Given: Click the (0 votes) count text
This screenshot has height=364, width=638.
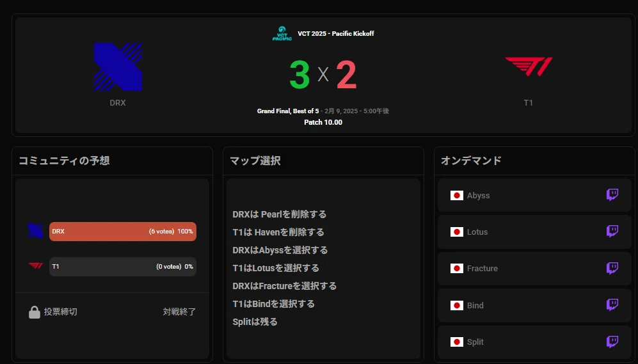Looking at the screenshot, I should 168,267.
